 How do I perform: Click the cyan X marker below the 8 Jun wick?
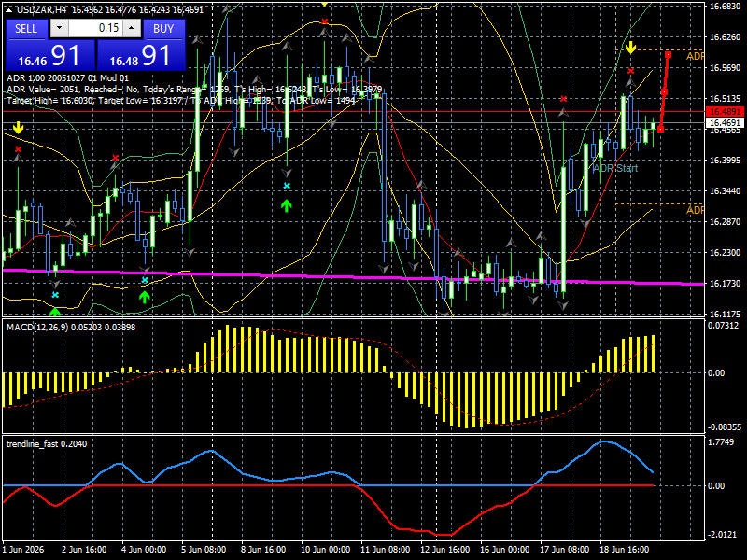pyautogui.click(x=287, y=186)
